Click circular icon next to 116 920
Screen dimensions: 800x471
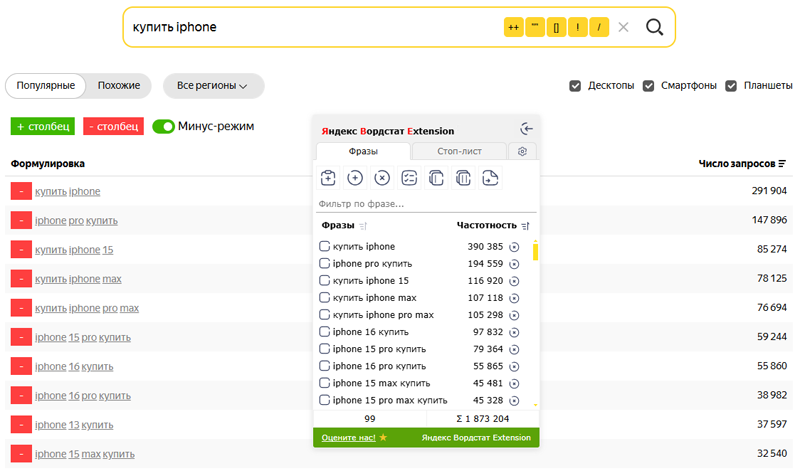tap(514, 281)
